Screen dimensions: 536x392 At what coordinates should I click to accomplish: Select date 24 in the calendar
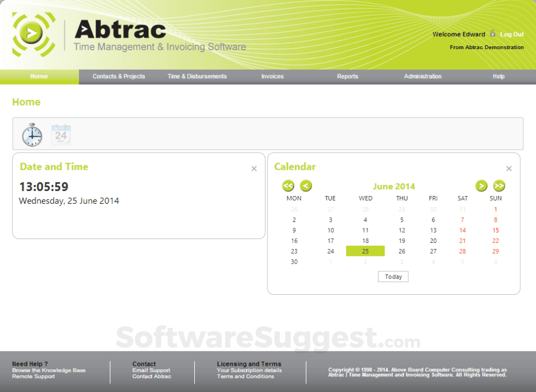pyautogui.click(x=331, y=251)
